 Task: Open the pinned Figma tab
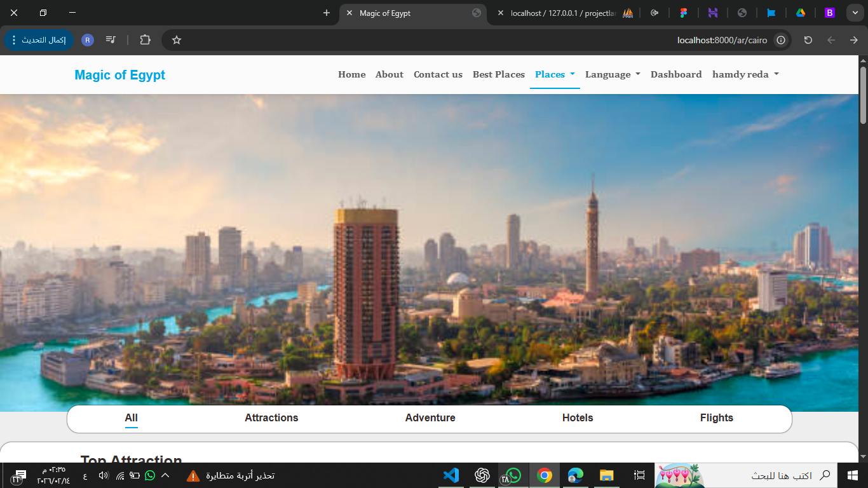coord(684,13)
